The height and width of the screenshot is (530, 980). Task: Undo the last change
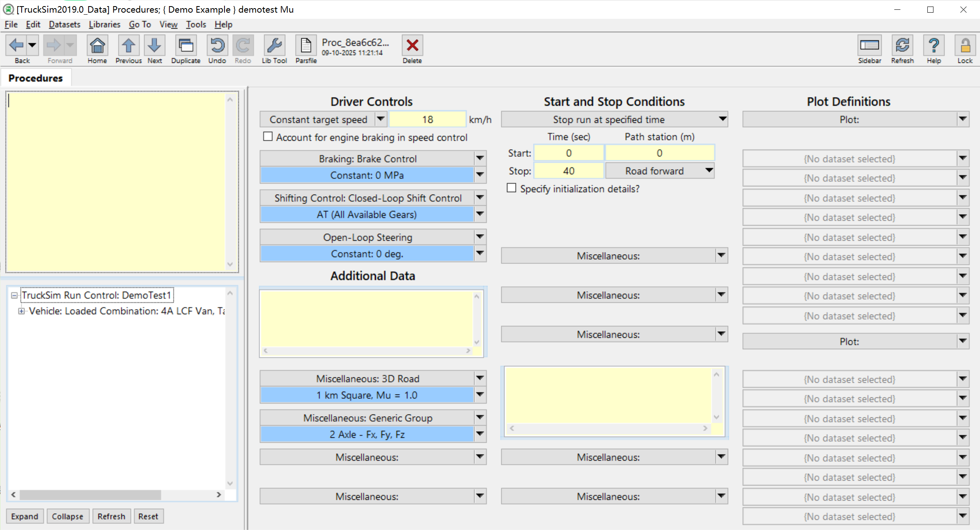point(217,45)
